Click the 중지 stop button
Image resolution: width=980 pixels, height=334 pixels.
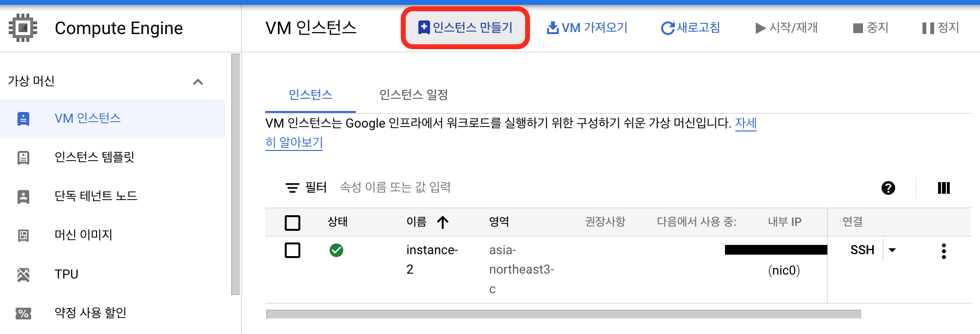tap(871, 28)
